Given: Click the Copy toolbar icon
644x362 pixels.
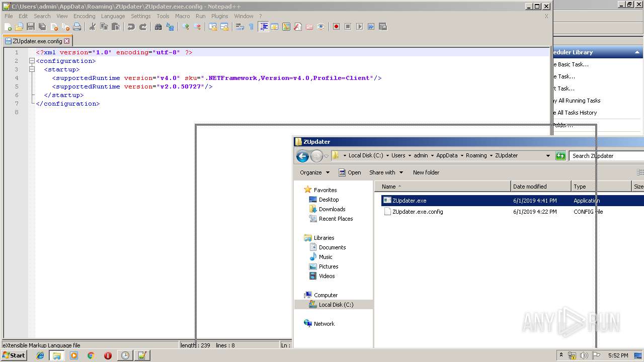Looking at the screenshot, I should pyautogui.click(x=104, y=27).
